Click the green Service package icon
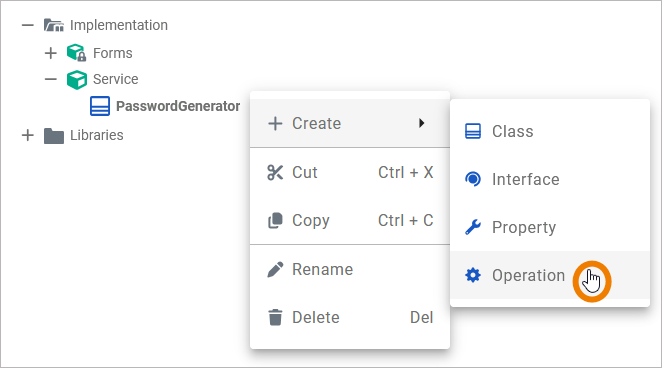Image resolution: width=662 pixels, height=368 pixels. tap(77, 79)
